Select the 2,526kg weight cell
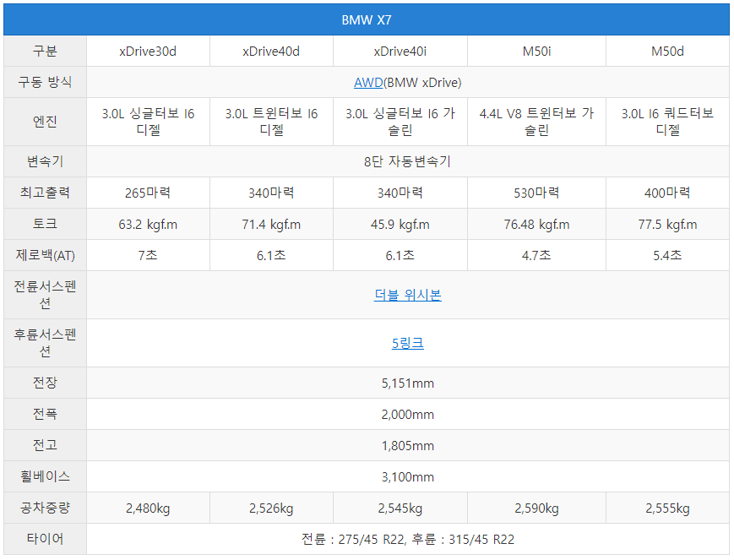The width and height of the screenshot is (734, 560). click(271, 508)
